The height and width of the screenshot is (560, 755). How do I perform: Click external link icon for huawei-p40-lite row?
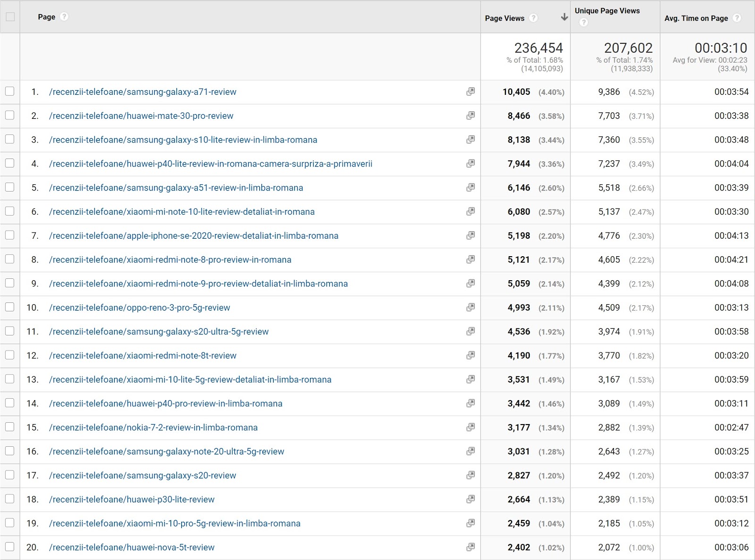click(470, 164)
